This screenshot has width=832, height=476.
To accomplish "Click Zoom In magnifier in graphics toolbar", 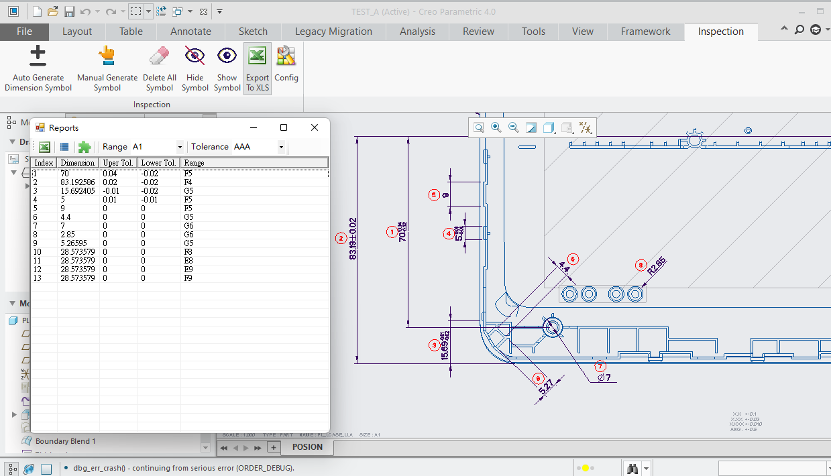I will pos(496,128).
